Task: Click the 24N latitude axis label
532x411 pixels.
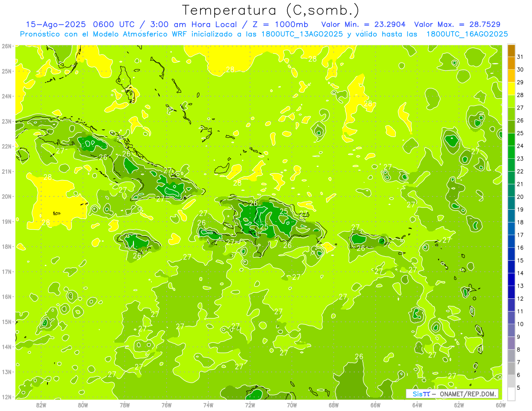Action: (x=6, y=96)
